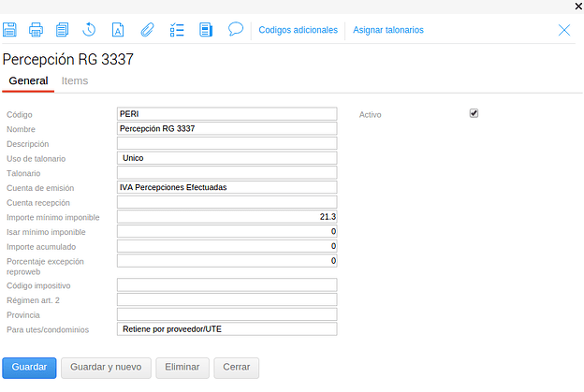This screenshot has height=392, width=584.
Task: Click the Activo label text
Action: 371,115
